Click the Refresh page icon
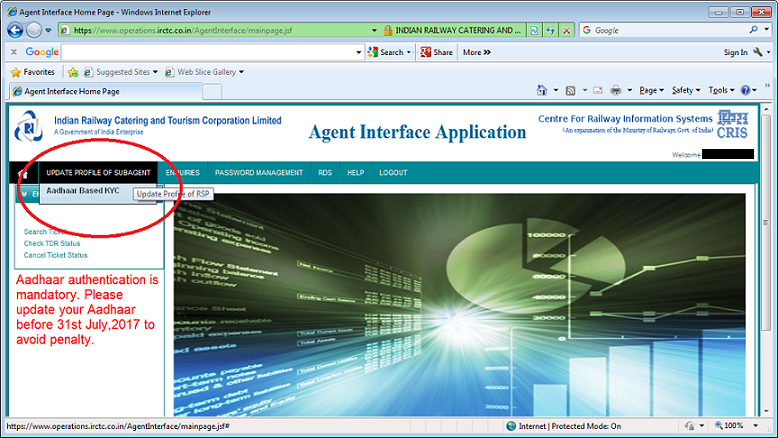778x438 pixels. (550, 30)
